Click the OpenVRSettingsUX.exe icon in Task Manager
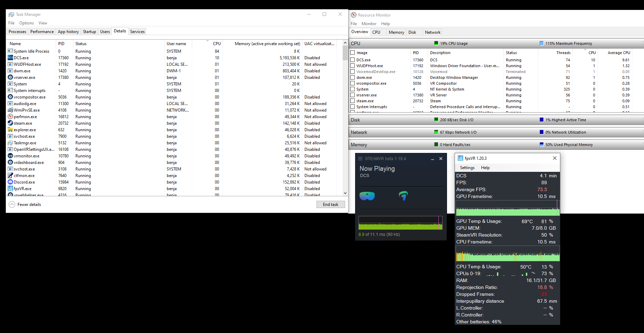This screenshot has height=333, width=644. (x=10, y=149)
